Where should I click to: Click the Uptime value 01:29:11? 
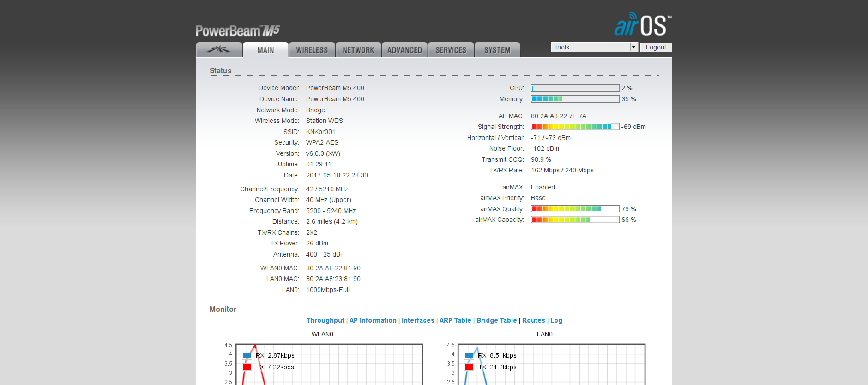click(319, 164)
